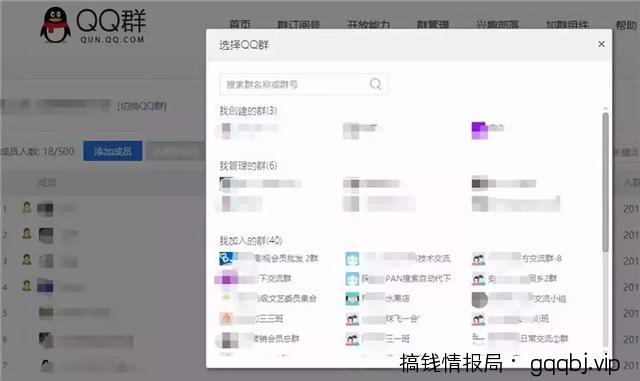Choose the 营销会员总群 group
This screenshot has height=381, width=640.
tap(258, 339)
